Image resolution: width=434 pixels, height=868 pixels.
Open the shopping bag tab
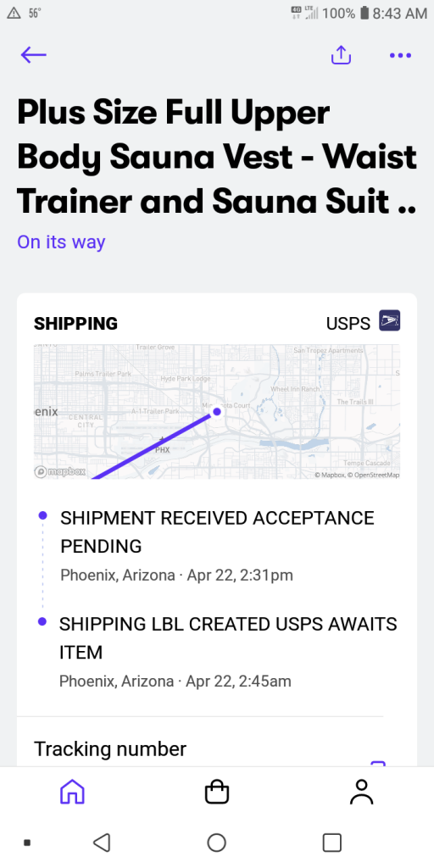coord(216,792)
